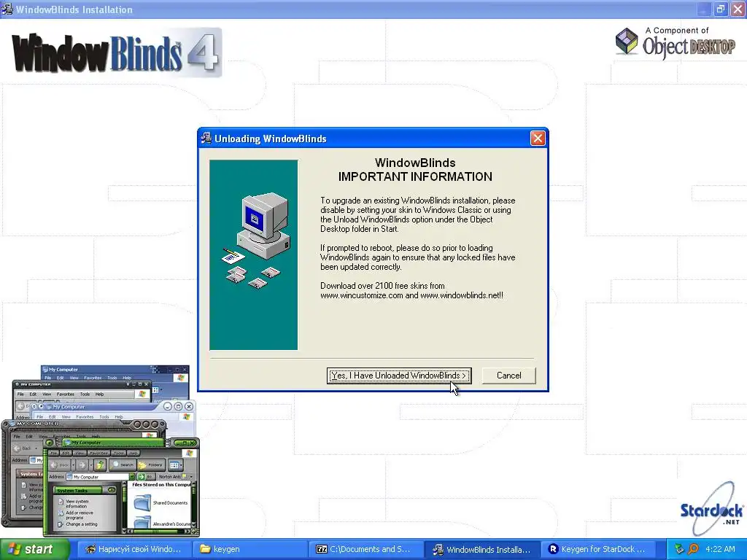This screenshot has height=560, width=747.
Task: Switch to WindowBlinds Installa... taskbar button
Action: coord(482,549)
